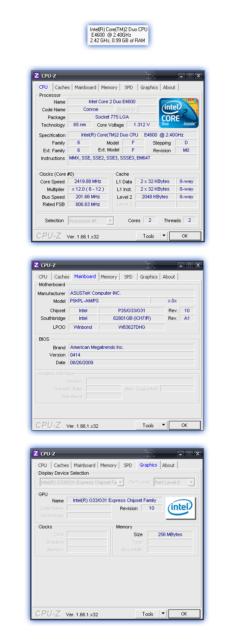Open Tools dropdown arrow in Graphics window
This screenshot has width=232, height=644.
[163, 614]
